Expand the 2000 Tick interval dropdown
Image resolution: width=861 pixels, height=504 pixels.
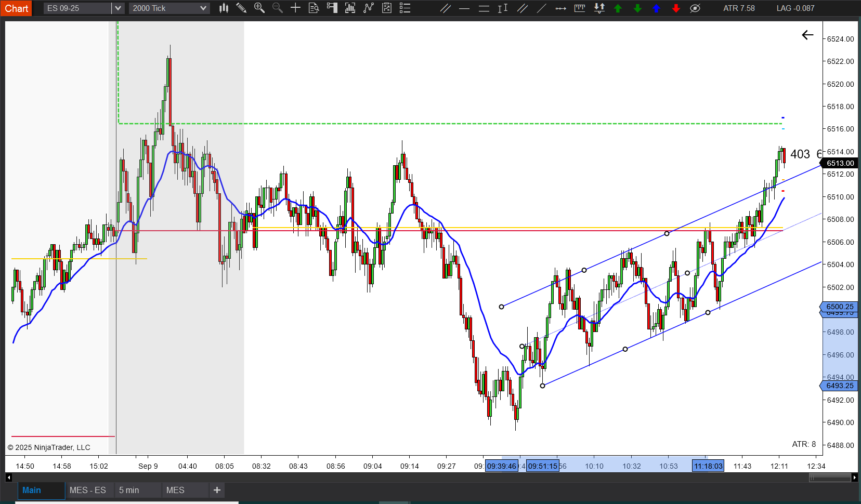point(203,8)
